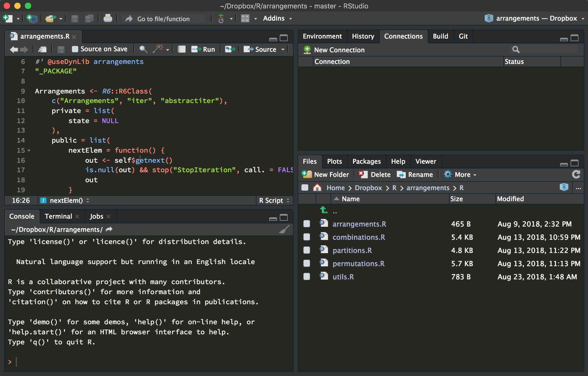The image size is (588, 376).
Task: Select all files in Files pane
Action: pos(305,187)
